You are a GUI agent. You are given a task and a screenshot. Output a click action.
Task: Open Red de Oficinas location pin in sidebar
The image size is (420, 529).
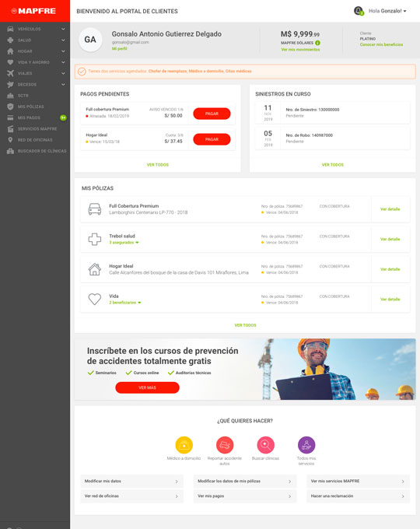[x=10, y=140]
